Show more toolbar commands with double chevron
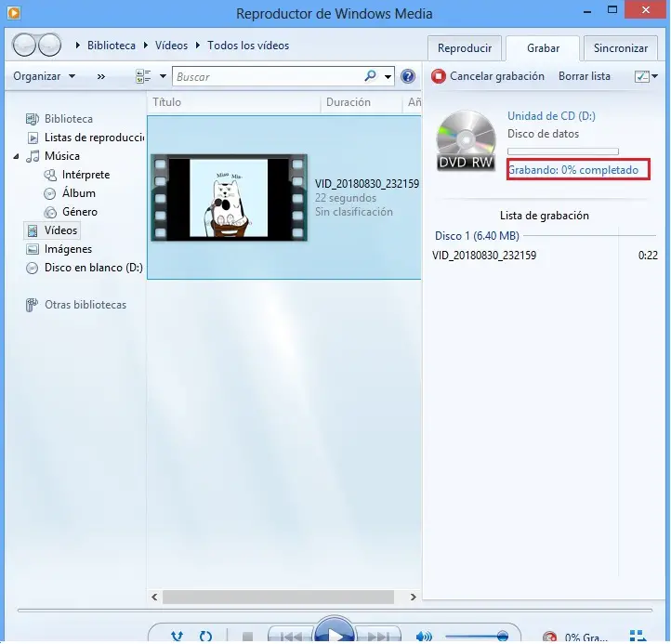Viewport: 671px width, 644px height. [x=101, y=76]
